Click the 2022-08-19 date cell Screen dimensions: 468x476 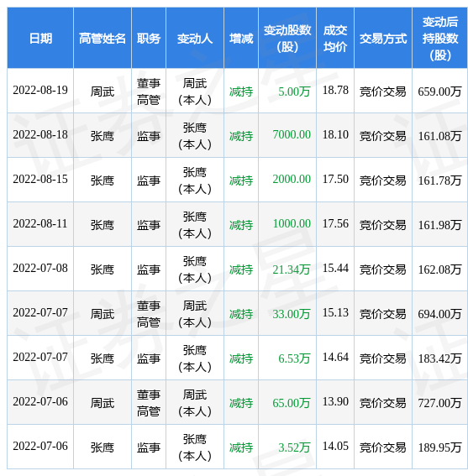40,90
